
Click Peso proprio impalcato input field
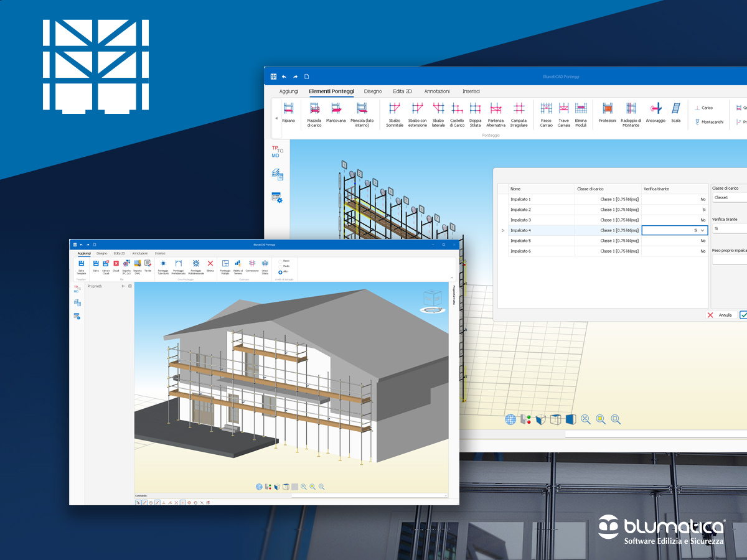click(730, 259)
